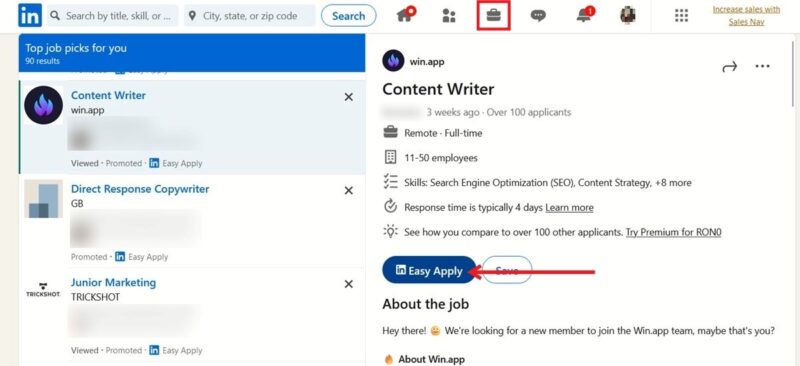Click the TRICKSHOT company logo
This screenshot has width=800, height=366.
tap(43, 290)
